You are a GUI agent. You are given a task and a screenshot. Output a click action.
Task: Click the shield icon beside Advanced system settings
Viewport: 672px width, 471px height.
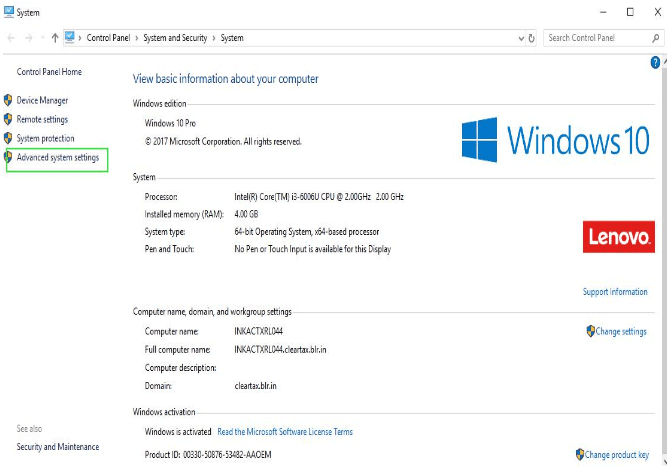(x=8, y=157)
